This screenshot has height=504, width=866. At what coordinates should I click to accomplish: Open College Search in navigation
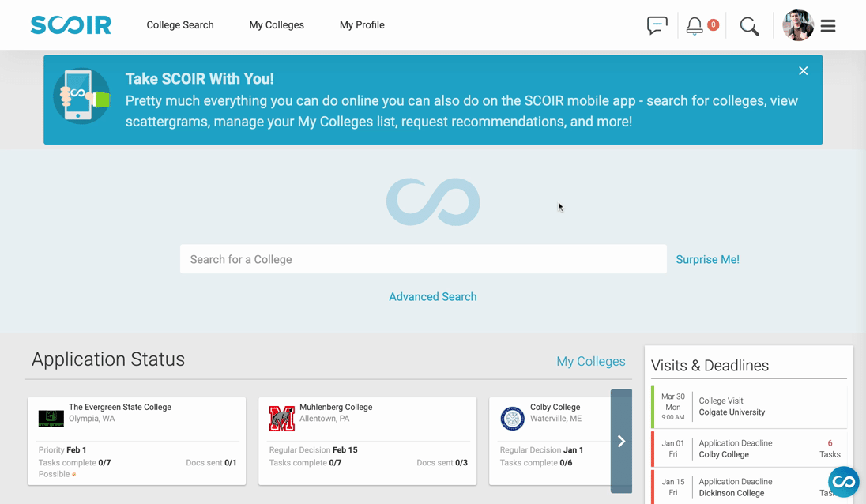tap(180, 24)
